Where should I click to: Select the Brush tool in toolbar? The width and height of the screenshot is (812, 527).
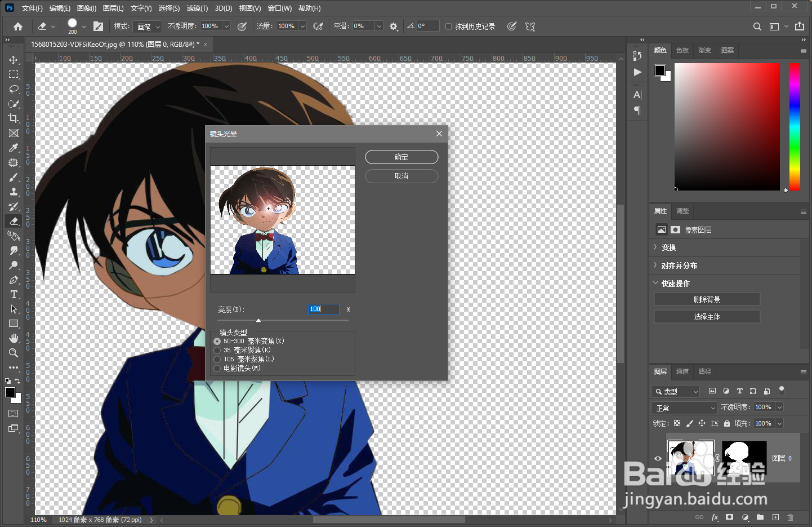[x=14, y=177]
